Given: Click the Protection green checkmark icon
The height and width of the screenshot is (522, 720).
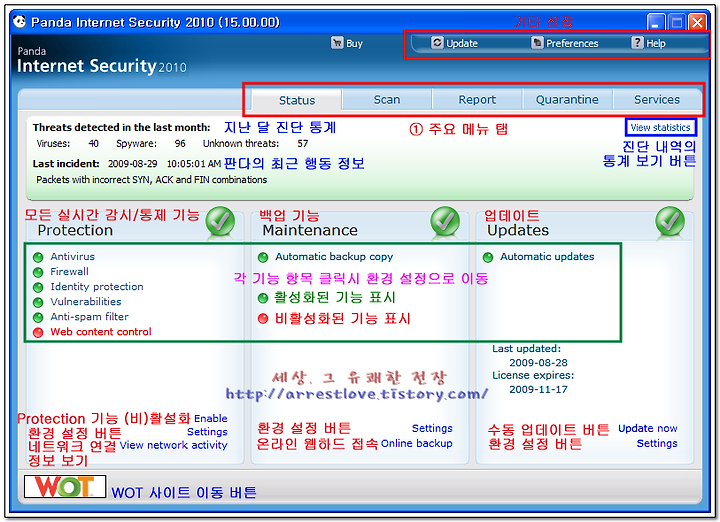Looking at the screenshot, I should 220,221.
